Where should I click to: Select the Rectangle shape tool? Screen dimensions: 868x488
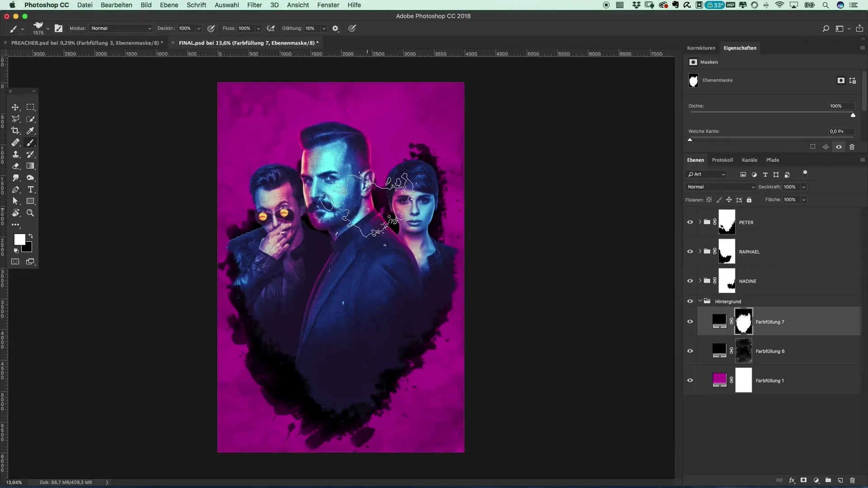pos(30,201)
